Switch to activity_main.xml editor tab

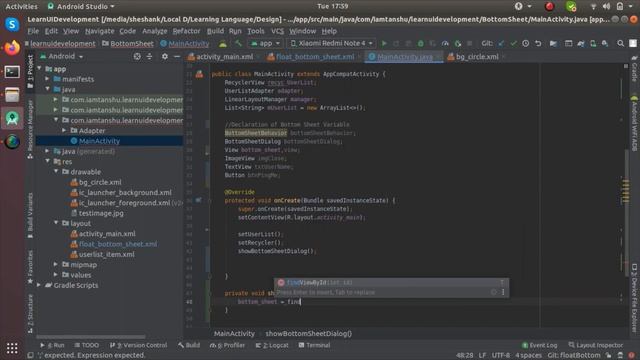224,57
